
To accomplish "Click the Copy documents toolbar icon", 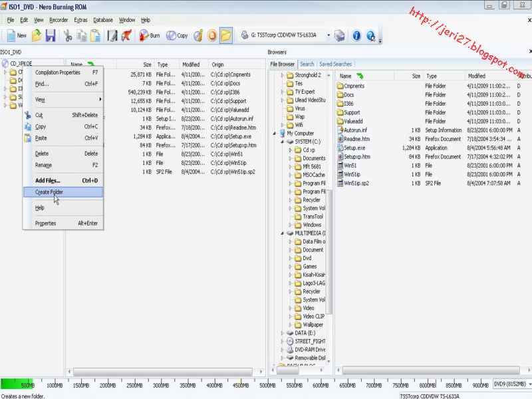I will point(81,35).
